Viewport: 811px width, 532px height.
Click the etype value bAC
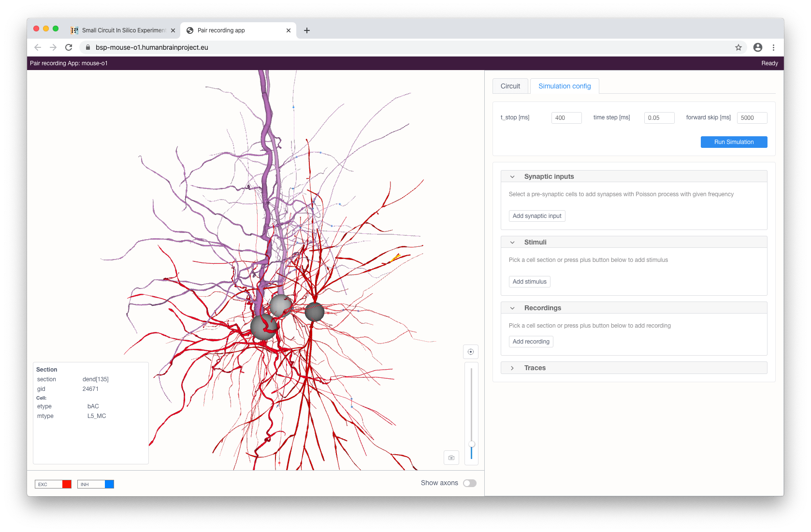point(93,406)
